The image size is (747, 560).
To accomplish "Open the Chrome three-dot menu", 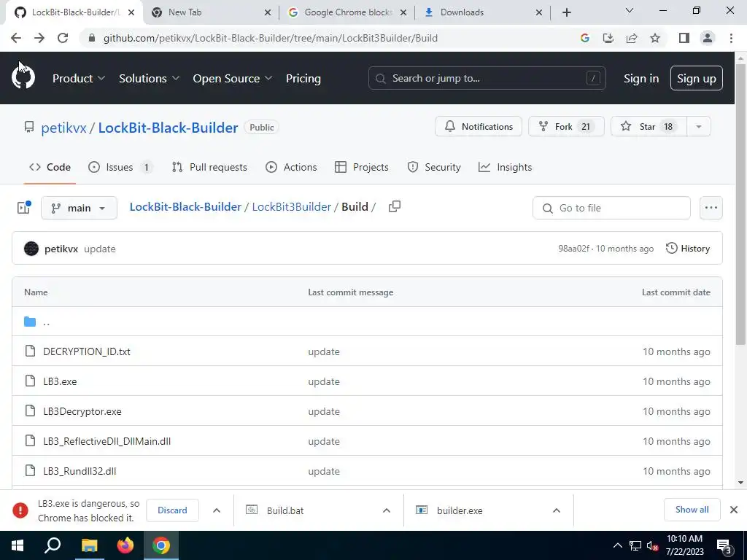I will [x=731, y=38].
